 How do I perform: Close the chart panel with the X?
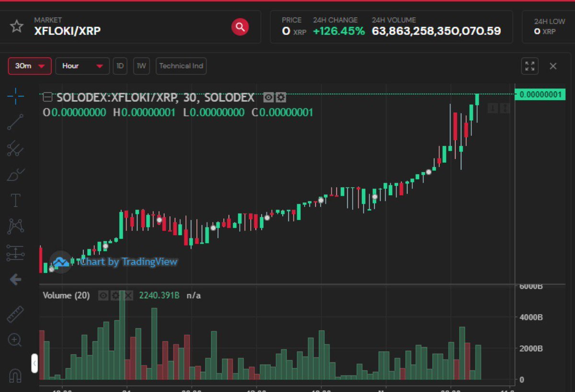553,66
